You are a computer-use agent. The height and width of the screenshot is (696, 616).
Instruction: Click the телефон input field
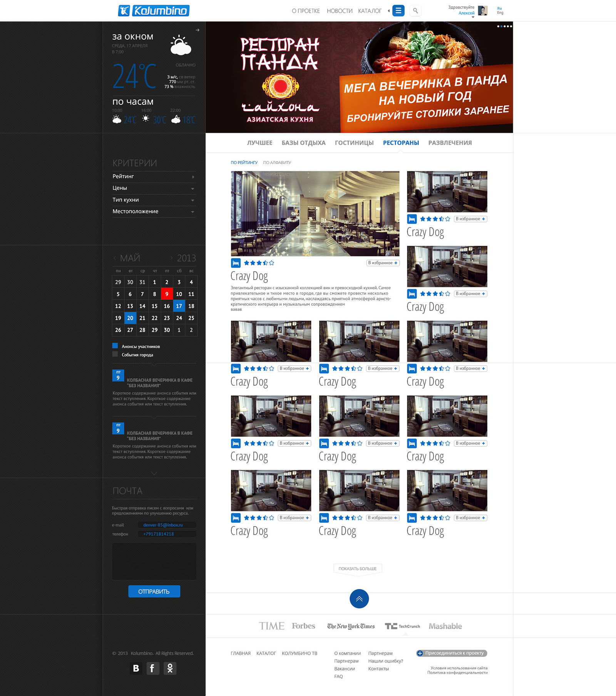click(x=167, y=534)
